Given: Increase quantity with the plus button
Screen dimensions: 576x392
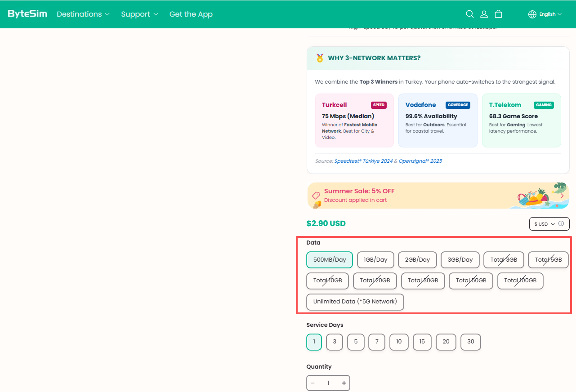Looking at the screenshot, I should [x=344, y=383].
